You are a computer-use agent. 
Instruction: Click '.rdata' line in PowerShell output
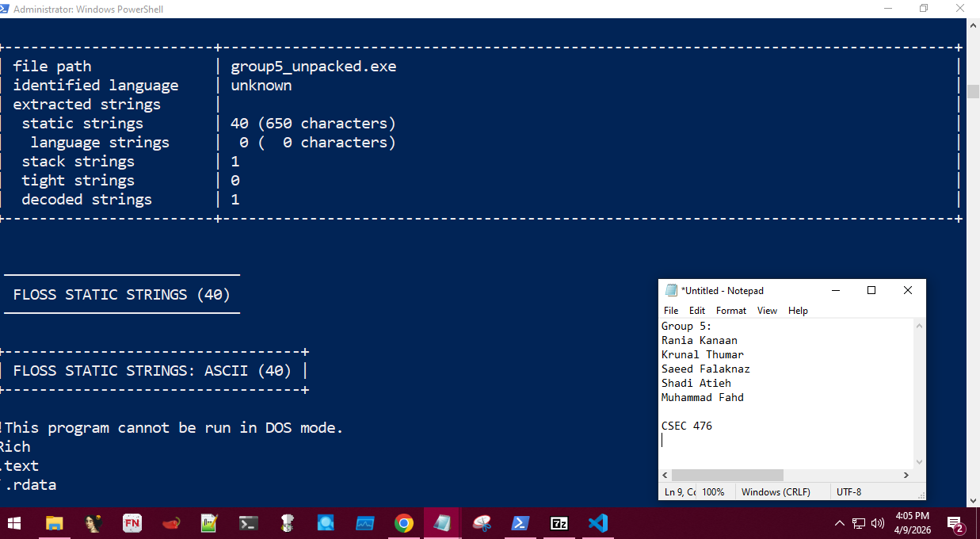point(30,485)
